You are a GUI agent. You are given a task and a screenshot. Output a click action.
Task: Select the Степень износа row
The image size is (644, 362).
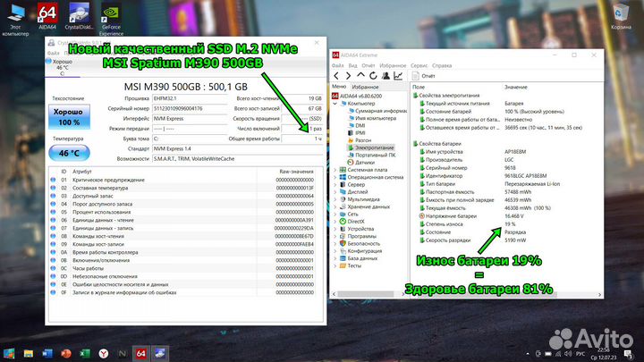(507, 224)
